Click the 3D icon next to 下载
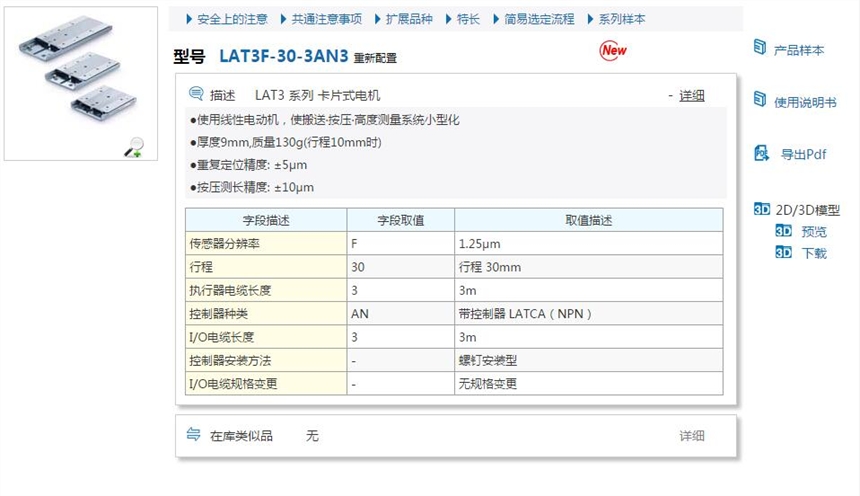The width and height of the screenshot is (860, 496). click(x=783, y=253)
